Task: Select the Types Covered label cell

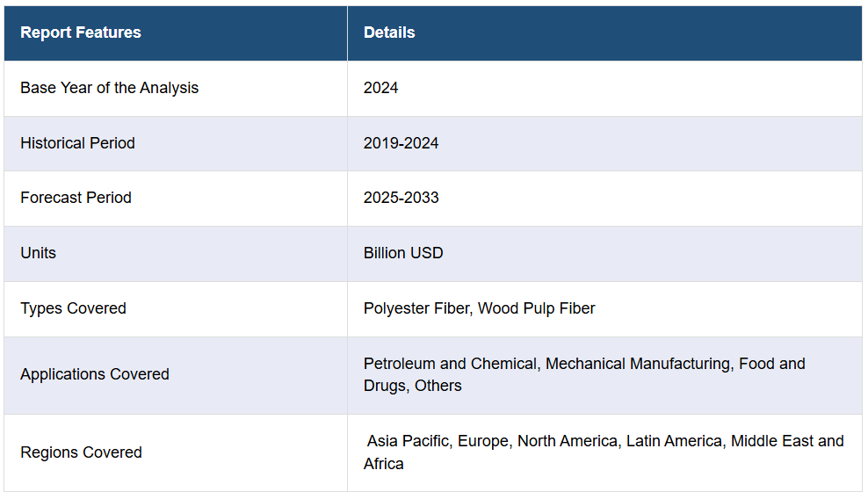Action: pyautogui.click(x=73, y=308)
